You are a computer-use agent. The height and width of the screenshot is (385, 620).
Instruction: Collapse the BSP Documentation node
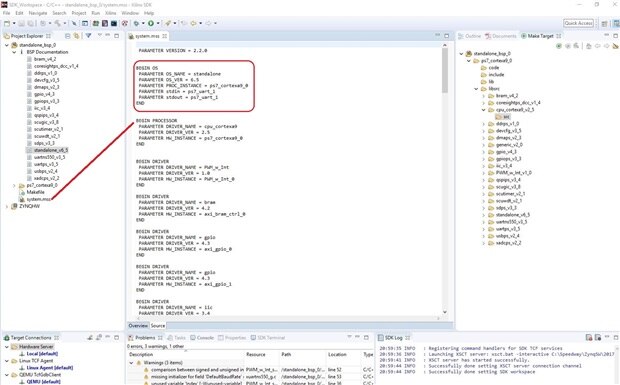pyautogui.click(x=14, y=52)
